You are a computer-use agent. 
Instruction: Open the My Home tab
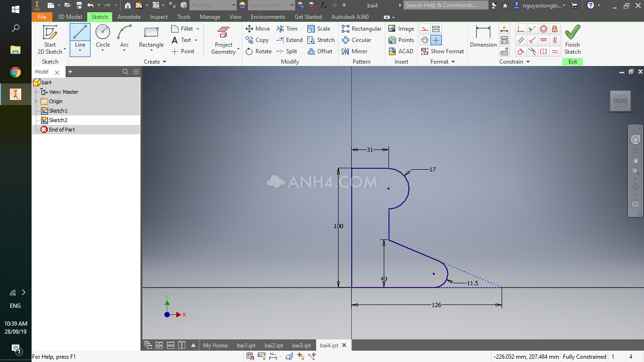tap(215, 346)
